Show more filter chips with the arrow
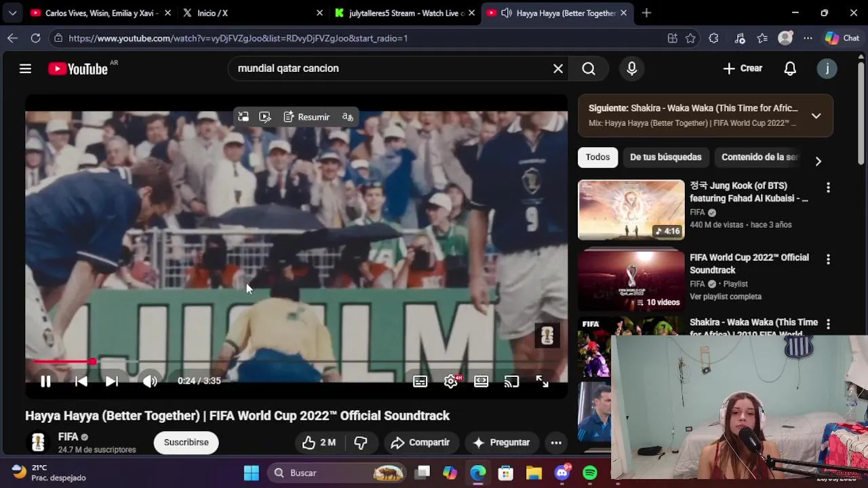 [818, 161]
